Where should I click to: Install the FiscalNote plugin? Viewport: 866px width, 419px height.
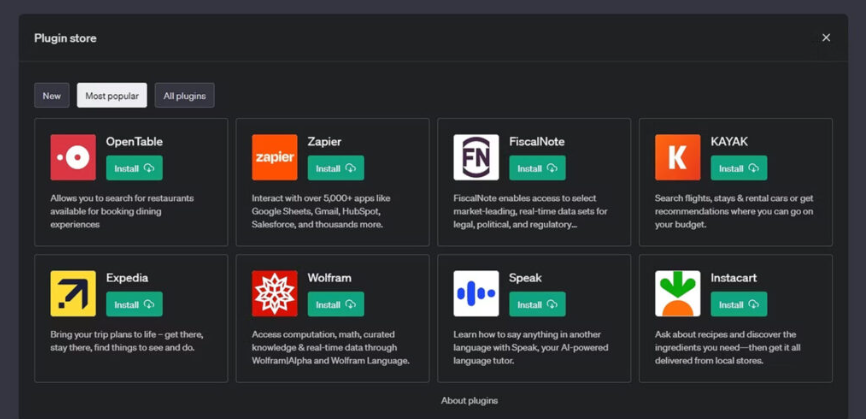click(537, 168)
